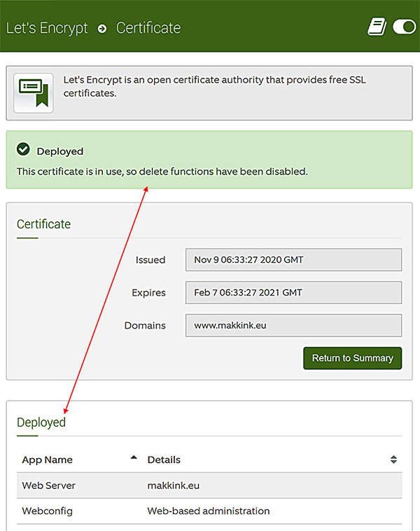This screenshot has height=531, width=420.
Task: Click the Issued label
Action: 150,260
